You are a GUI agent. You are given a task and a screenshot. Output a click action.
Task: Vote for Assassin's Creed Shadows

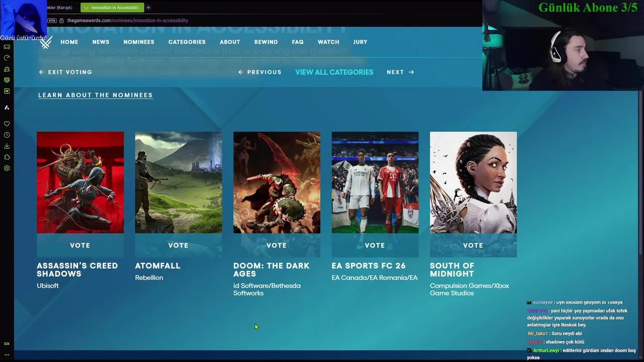80,245
